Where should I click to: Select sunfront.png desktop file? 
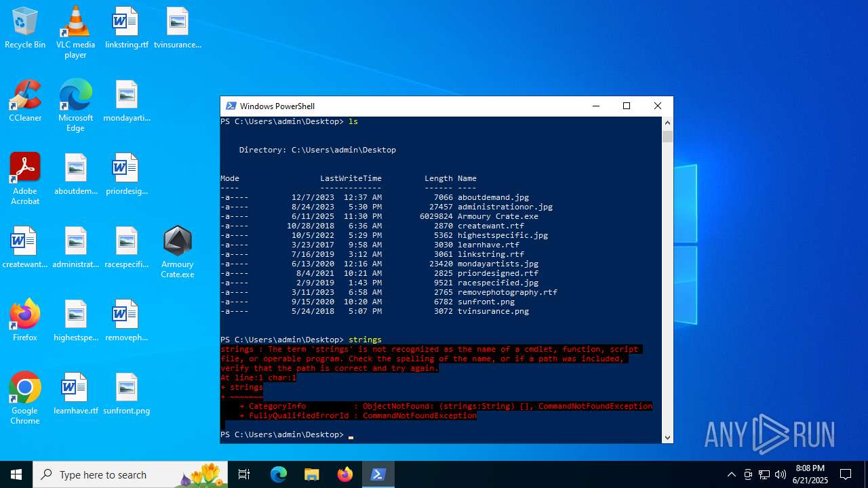pyautogui.click(x=127, y=394)
